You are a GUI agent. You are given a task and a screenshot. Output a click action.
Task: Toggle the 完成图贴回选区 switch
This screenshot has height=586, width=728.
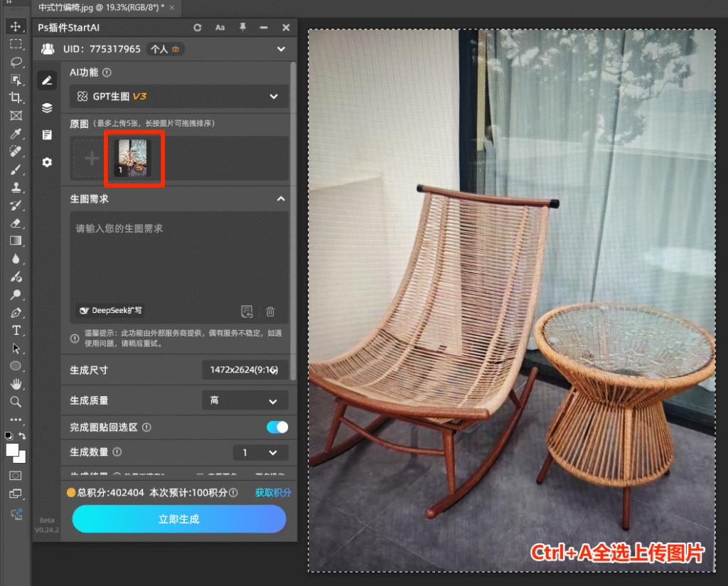point(277,427)
